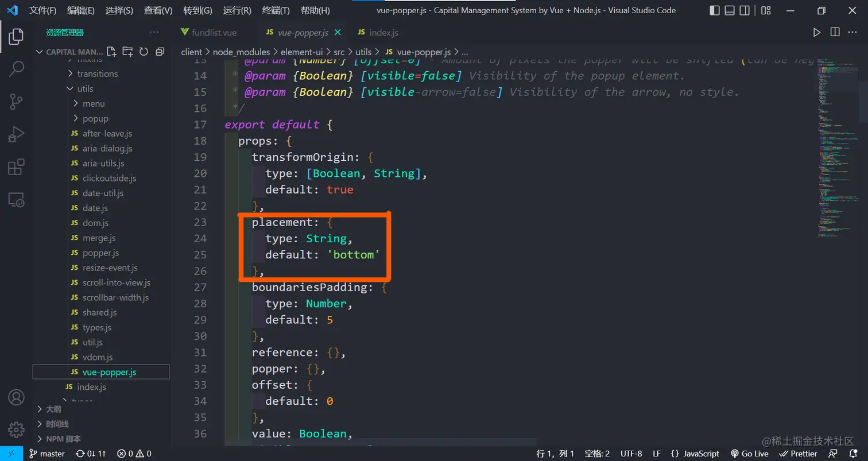Open the Search view in activity bar
This screenshot has height=461, width=868.
[x=16, y=70]
